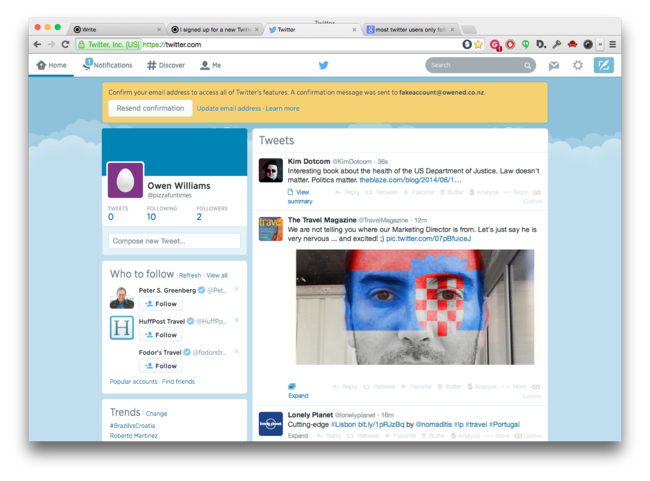
Task: Go to the Notifications tab
Action: 107,65
